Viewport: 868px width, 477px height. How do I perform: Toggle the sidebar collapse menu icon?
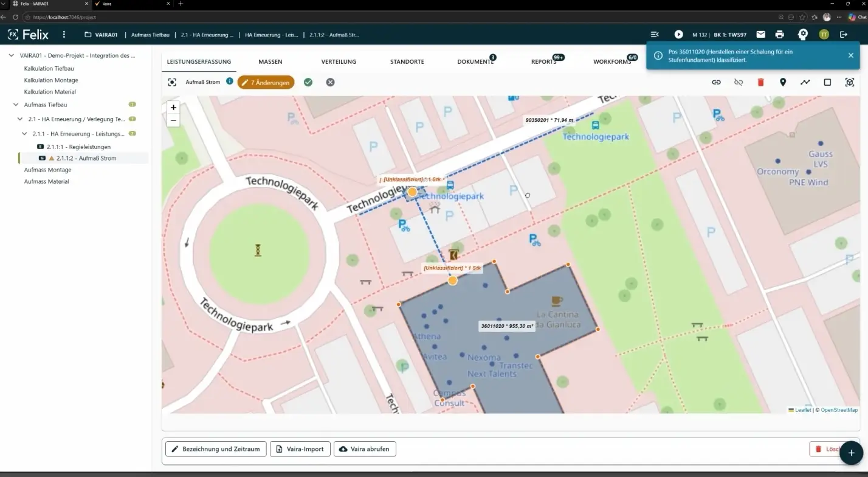pyautogui.click(x=655, y=35)
